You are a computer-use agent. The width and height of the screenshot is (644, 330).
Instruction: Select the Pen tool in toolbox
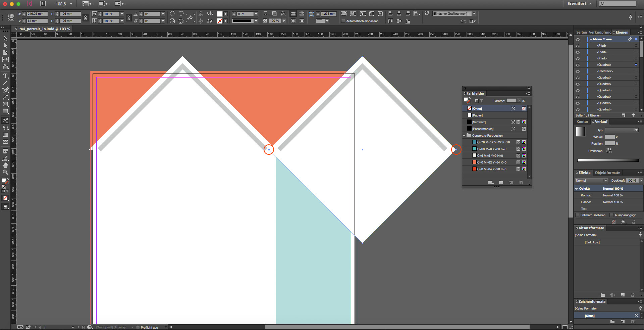coord(5,90)
